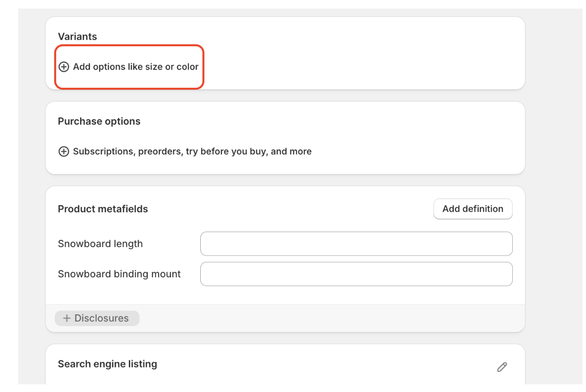Expand the Disclosures button
Image resolution: width=586 pixels, height=392 pixels.
coord(97,318)
